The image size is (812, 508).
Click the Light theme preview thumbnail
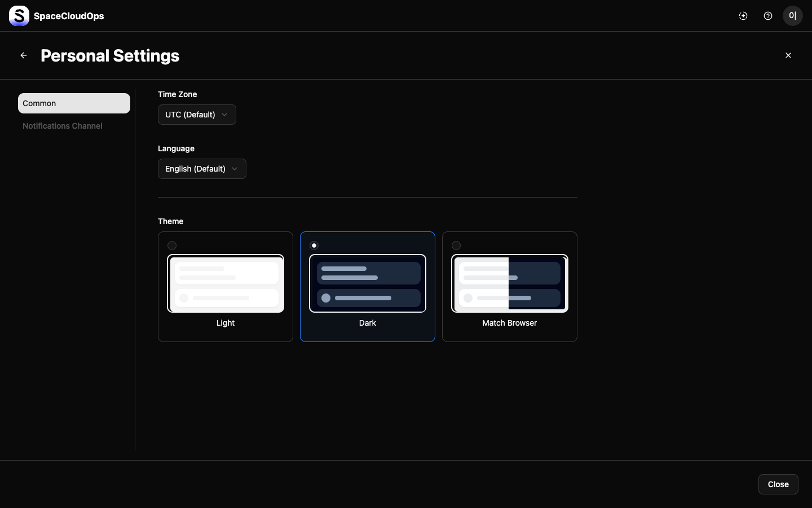click(226, 283)
